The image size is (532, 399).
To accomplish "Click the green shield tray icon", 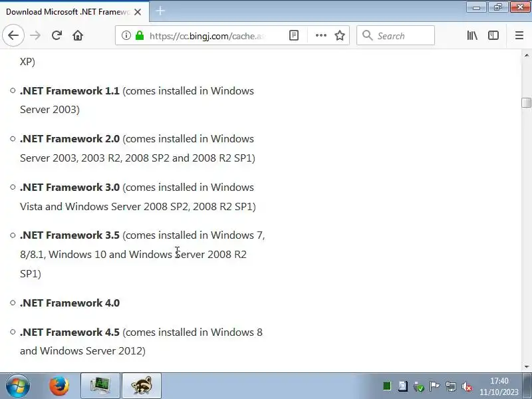I will pos(419,386).
